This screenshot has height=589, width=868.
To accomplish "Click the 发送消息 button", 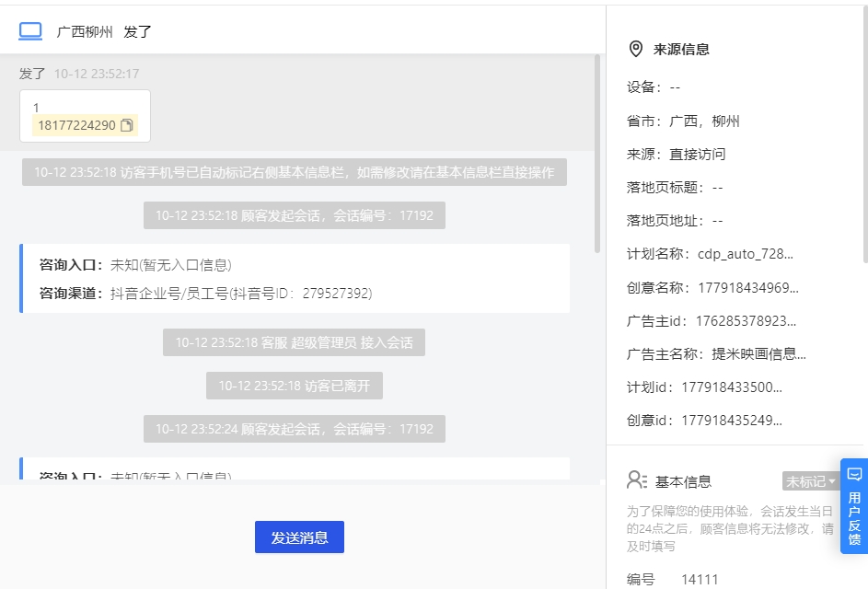I will tap(299, 537).
